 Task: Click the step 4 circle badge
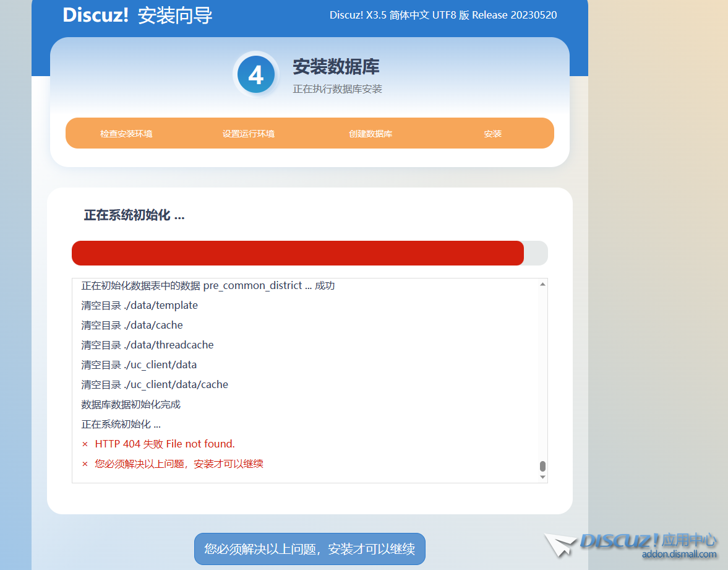[256, 74]
